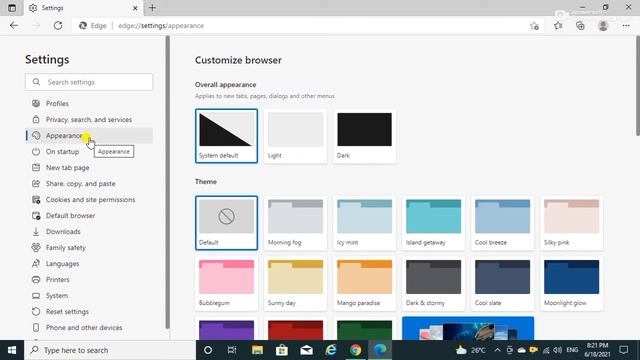Click the sidebar vertical scrollbar
640x360 pixels.
[x=167, y=182]
